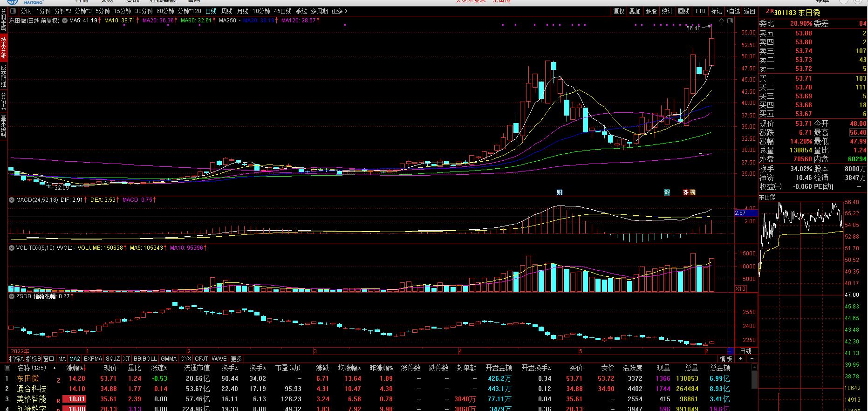Image resolution: width=868 pixels, height=411 pixels.
Task: Click the side-panel toggle icon near the price axis
Action: pyautogui.click(x=731, y=21)
